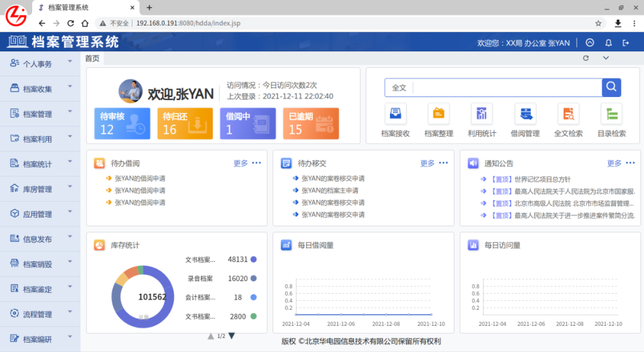Go back using the browser back arrow
Viewport: 644px width, 352px height.
pyautogui.click(x=42, y=23)
